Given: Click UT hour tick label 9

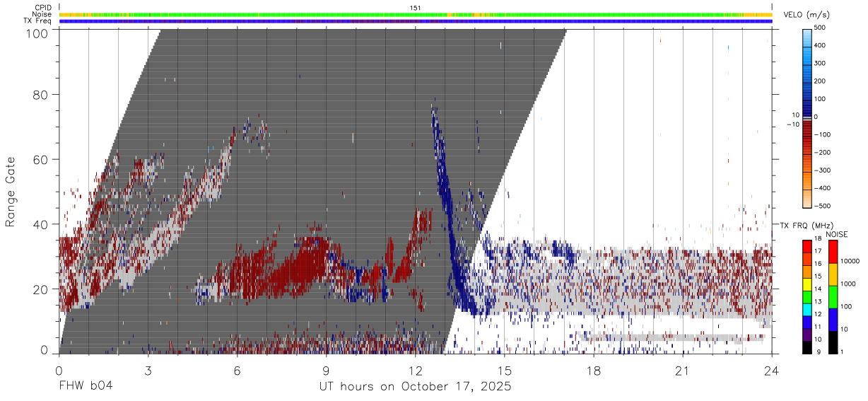Looking at the screenshot, I should pyautogui.click(x=326, y=370).
